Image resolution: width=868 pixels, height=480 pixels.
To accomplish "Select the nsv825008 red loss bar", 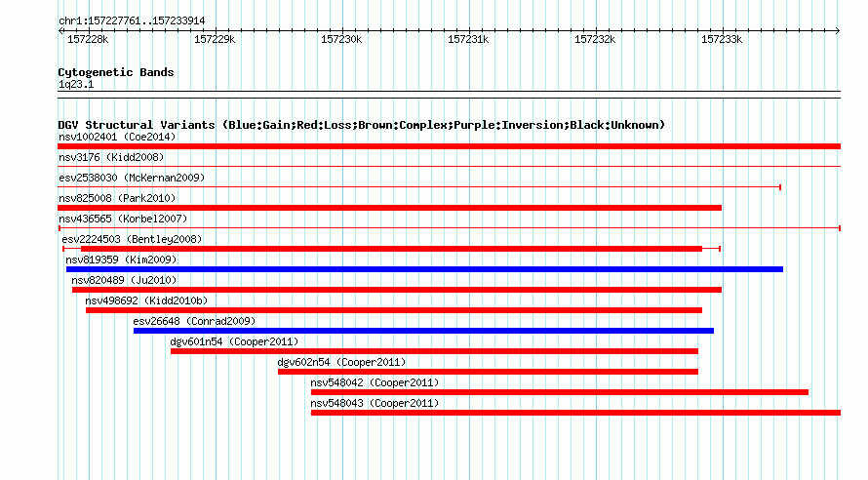I will click(x=390, y=208).
